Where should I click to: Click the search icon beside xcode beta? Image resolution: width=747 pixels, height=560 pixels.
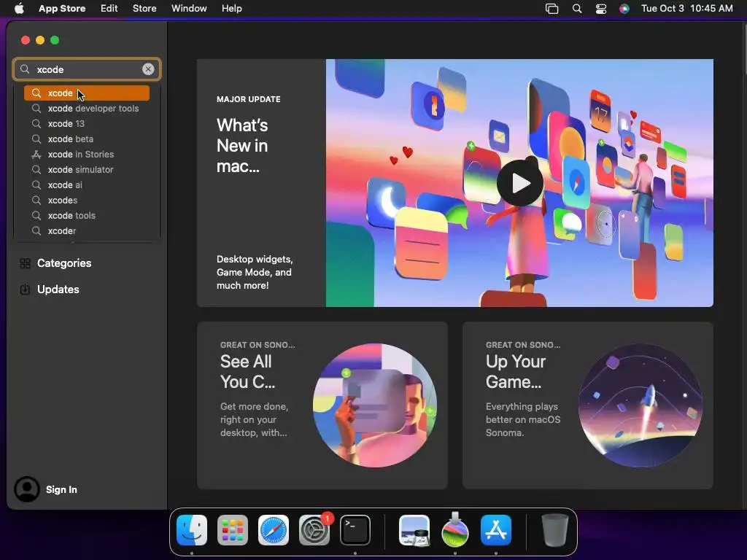coord(36,139)
